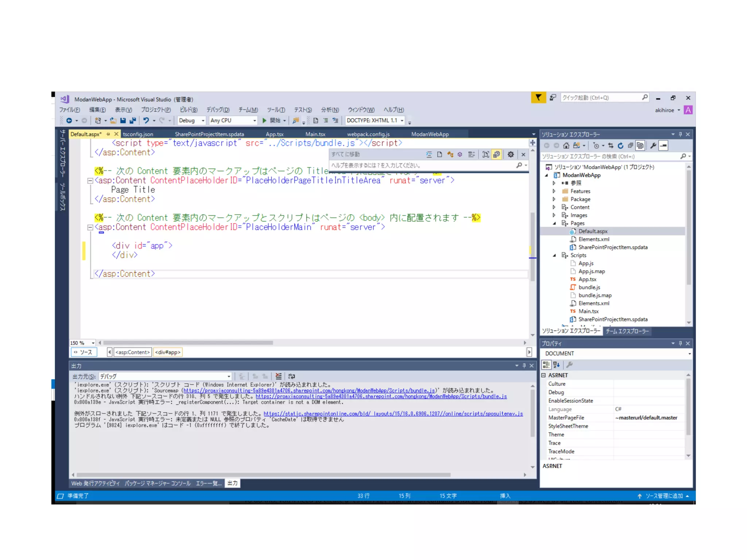Switch to the webpack.config.js tab
This screenshot has width=747, height=560.
(x=368, y=134)
